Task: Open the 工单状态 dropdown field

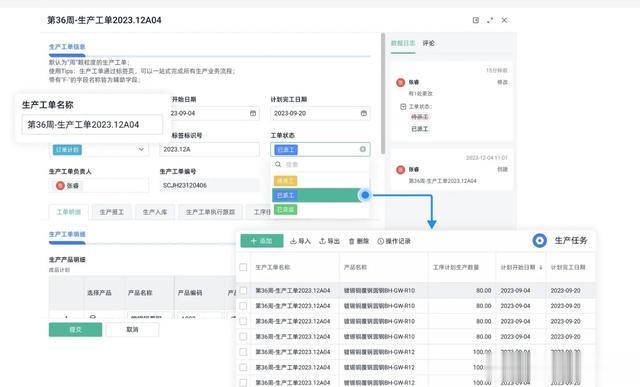Action: (x=320, y=149)
